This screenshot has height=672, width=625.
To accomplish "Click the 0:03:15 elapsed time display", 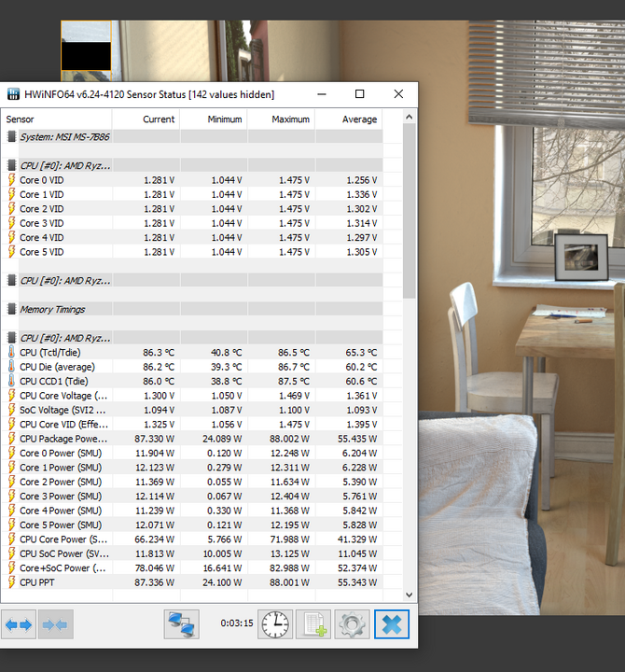I will pos(236,623).
